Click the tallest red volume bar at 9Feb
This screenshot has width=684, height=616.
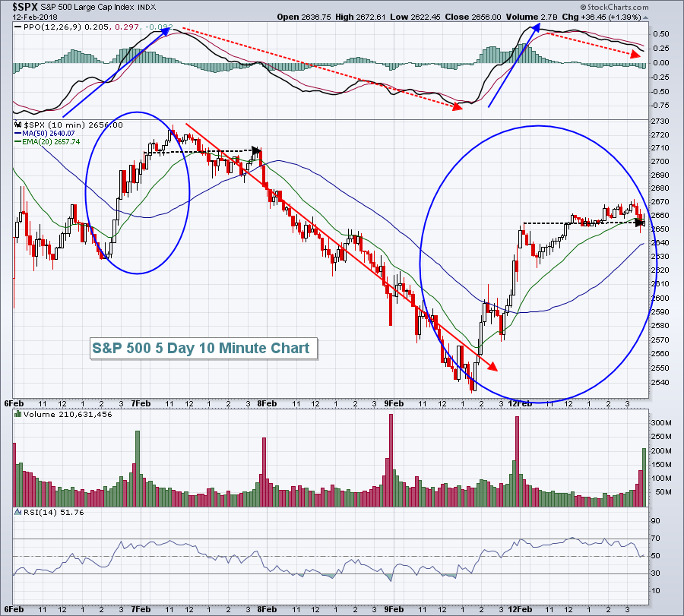[391, 460]
